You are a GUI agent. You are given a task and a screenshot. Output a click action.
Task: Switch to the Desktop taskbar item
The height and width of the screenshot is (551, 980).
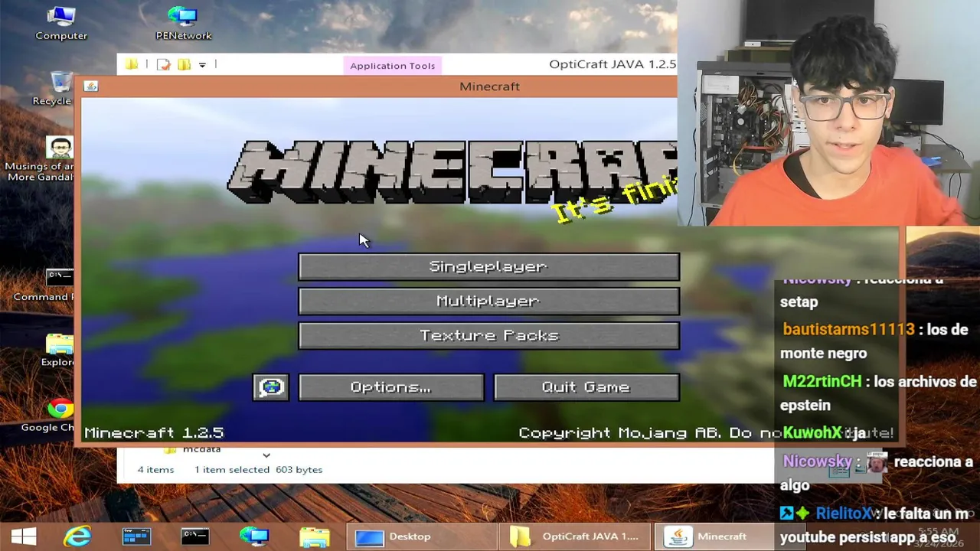coord(421,536)
